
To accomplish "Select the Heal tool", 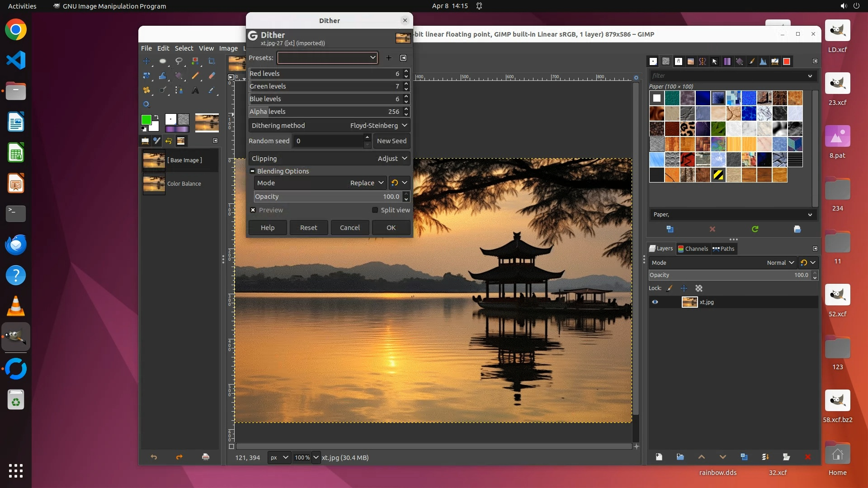I will (x=146, y=90).
